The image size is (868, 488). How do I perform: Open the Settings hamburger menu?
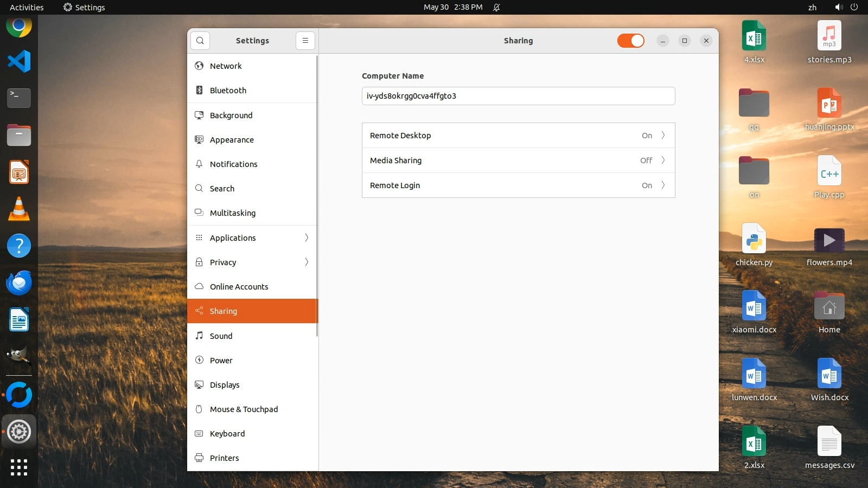tap(305, 41)
